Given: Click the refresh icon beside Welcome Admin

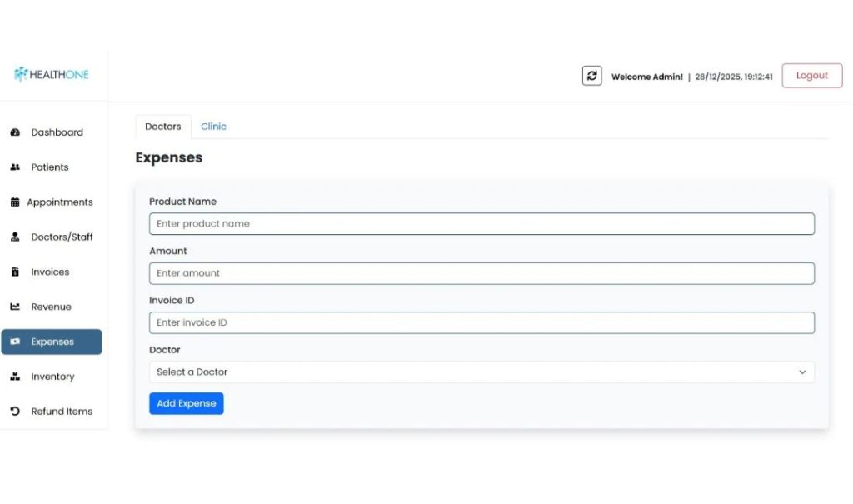Looking at the screenshot, I should (591, 76).
